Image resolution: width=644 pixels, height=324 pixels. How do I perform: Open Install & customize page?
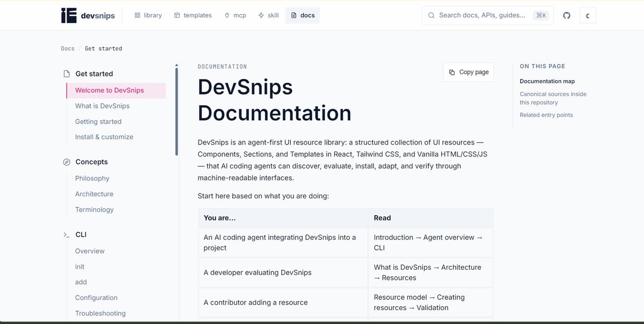(104, 137)
